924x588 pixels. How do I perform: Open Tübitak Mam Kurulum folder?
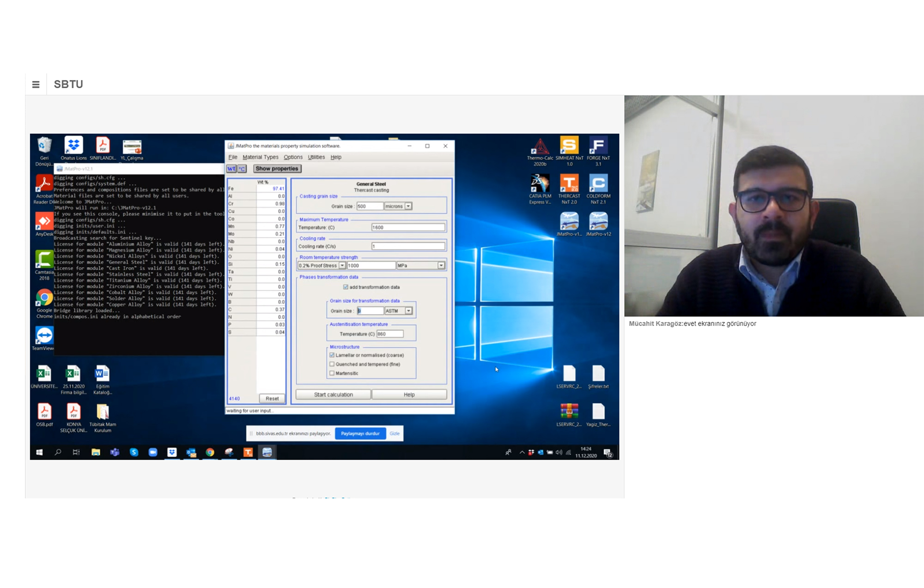coord(103,418)
